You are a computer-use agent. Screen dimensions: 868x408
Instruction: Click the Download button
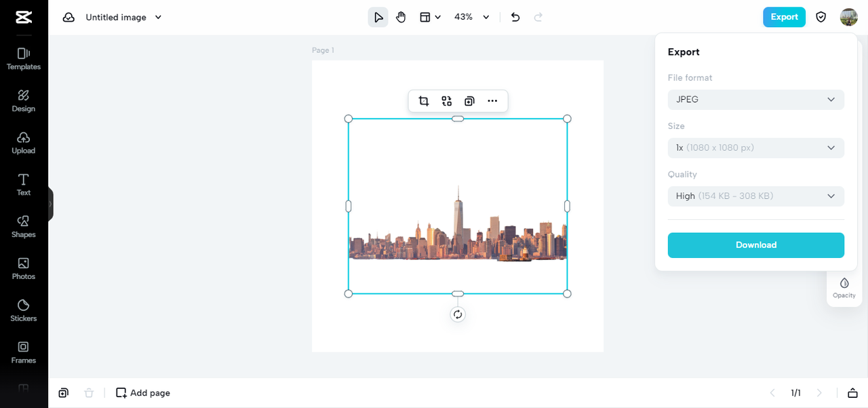pos(756,245)
